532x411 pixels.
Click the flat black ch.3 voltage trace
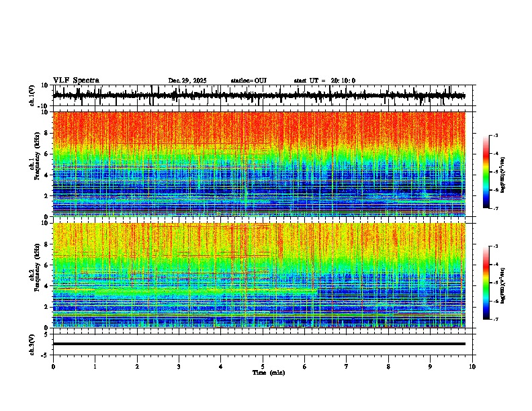pos(259,344)
